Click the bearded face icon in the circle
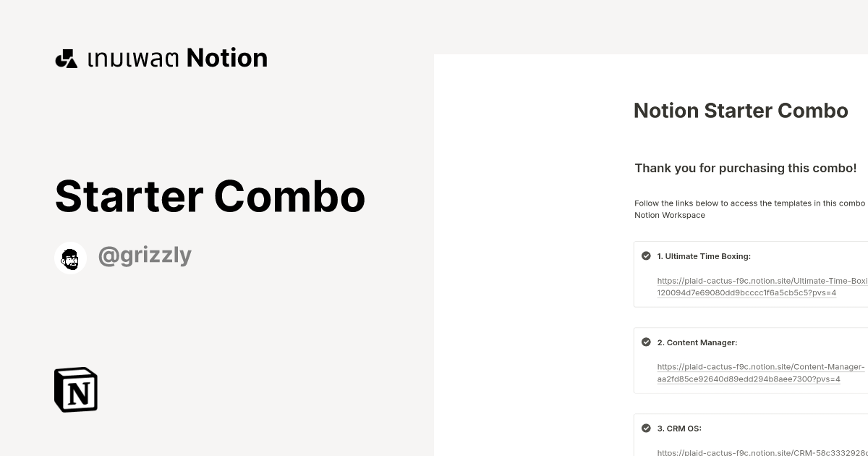 70,257
